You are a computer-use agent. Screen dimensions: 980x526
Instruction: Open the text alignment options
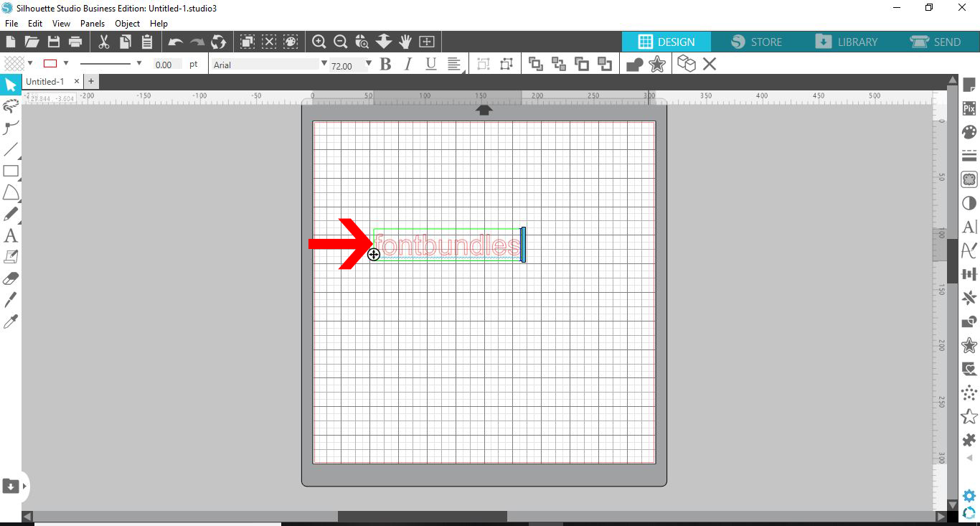pyautogui.click(x=454, y=65)
